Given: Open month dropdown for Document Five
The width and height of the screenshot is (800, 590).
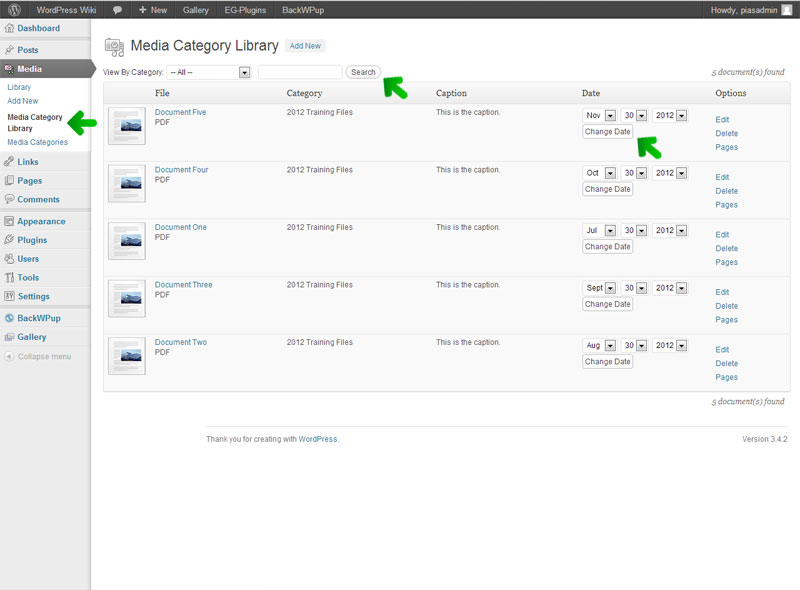Looking at the screenshot, I should 599,116.
